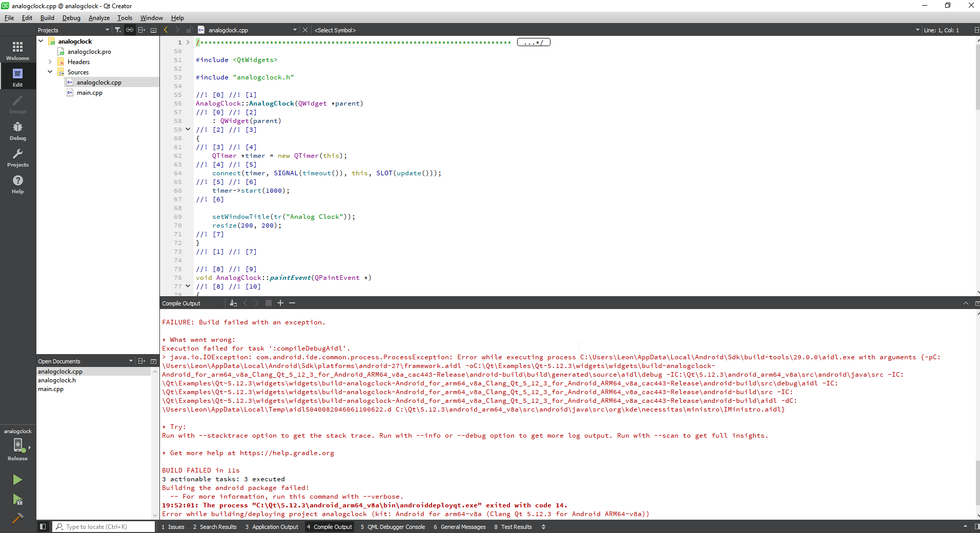Expand the folded comment ellipsis marker
Image resolution: width=980 pixels, height=533 pixels.
pos(534,43)
